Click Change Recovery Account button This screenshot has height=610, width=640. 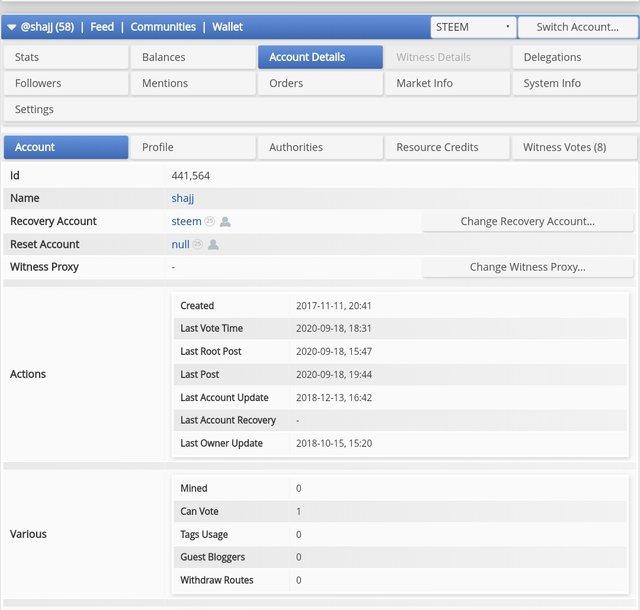click(x=527, y=221)
